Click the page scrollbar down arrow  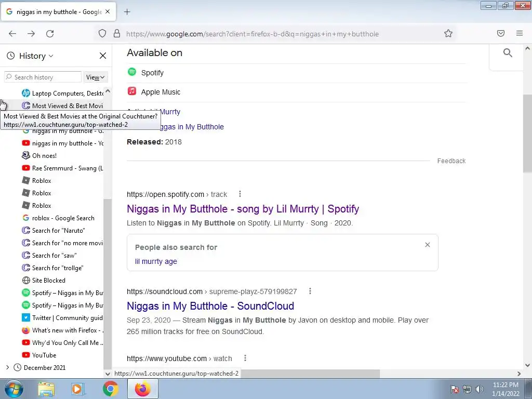pyautogui.click(x=528, y=365)
